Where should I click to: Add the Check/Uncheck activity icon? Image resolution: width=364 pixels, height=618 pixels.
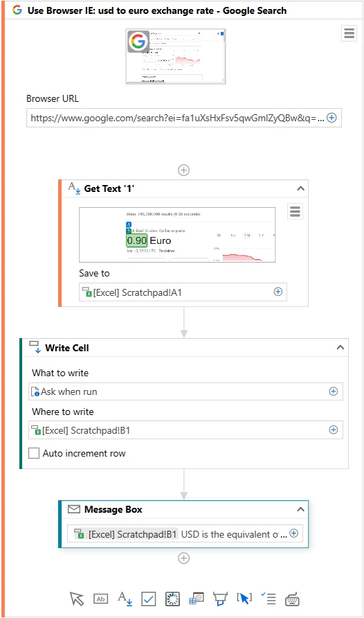pyautogui.click(x=148, y=599)
